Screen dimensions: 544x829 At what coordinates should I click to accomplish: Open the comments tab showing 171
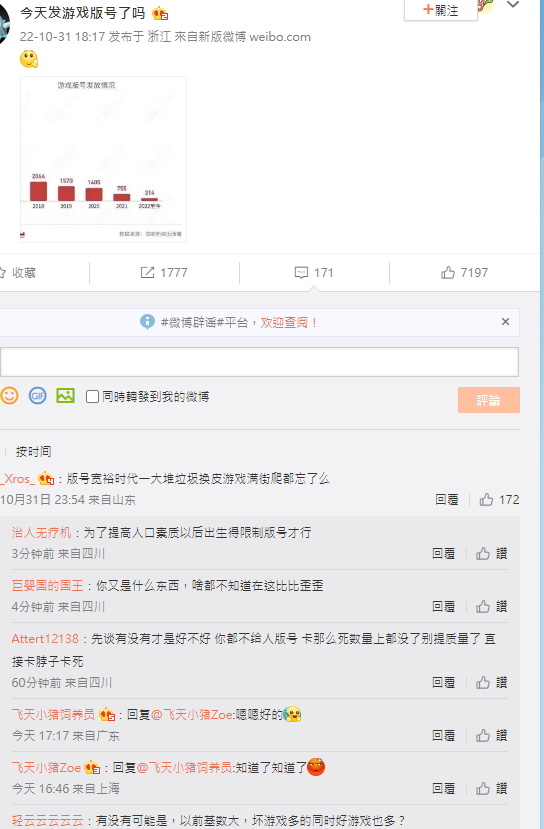[x=314, y=272]
